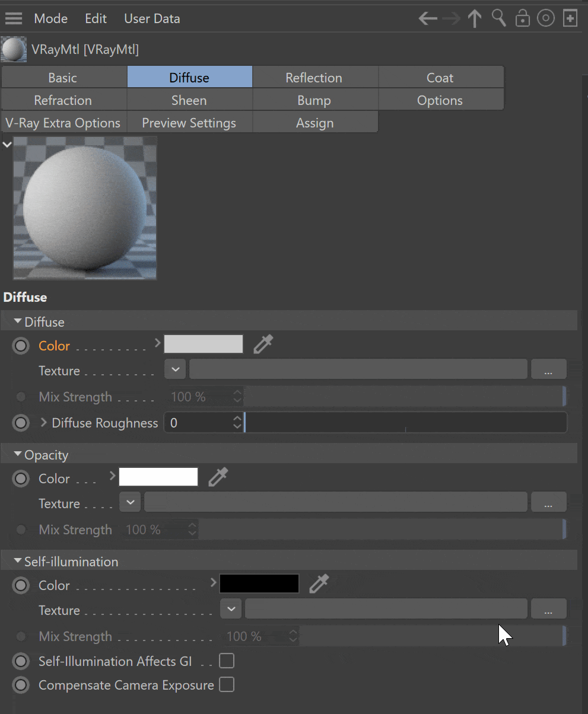Screen dimensions: 588x714
Task: Toggle Compensate Camera Exposure animation dot
Action: click(21, 685)
